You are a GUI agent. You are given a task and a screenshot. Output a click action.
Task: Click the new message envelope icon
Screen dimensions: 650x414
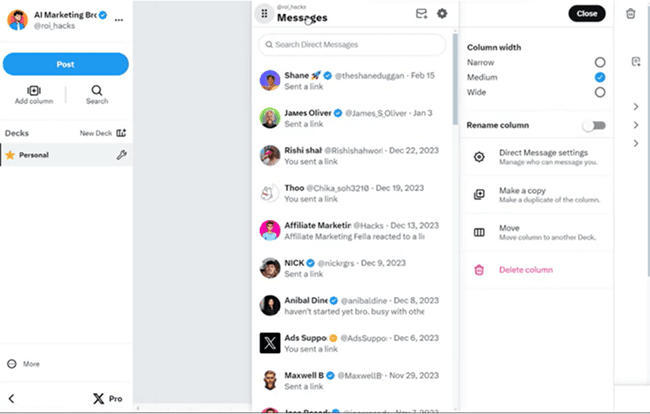(421, 14)
